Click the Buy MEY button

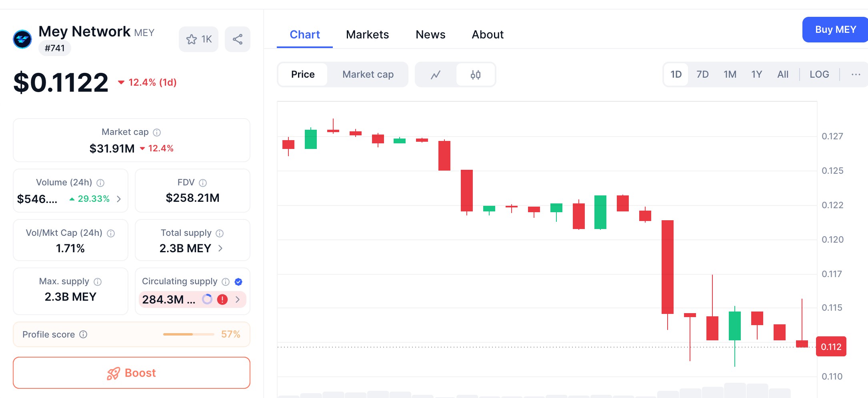(x=835, y=30)
